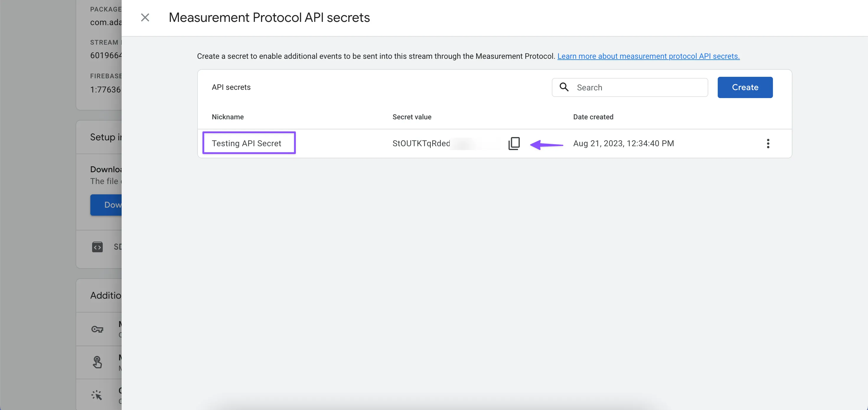Click the Setup instructions section heading
This screenshot has width=868, height=410.
tap(105, 137)
